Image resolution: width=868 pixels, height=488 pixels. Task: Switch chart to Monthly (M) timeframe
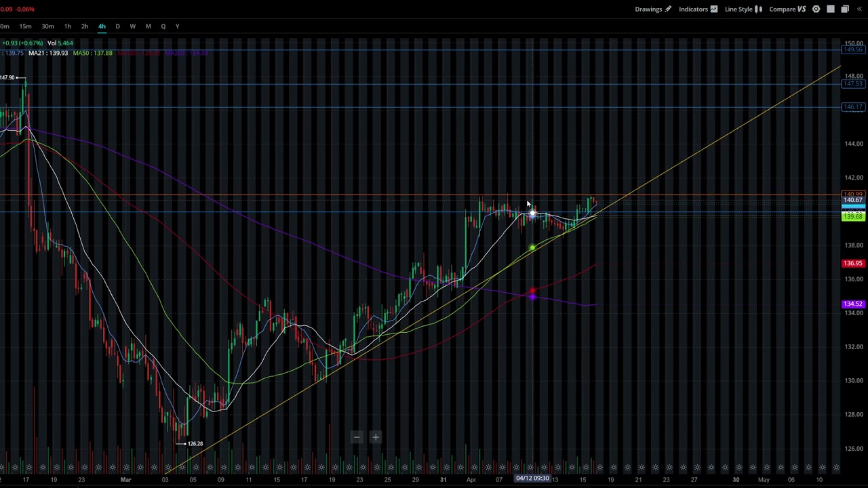[148, 26]
